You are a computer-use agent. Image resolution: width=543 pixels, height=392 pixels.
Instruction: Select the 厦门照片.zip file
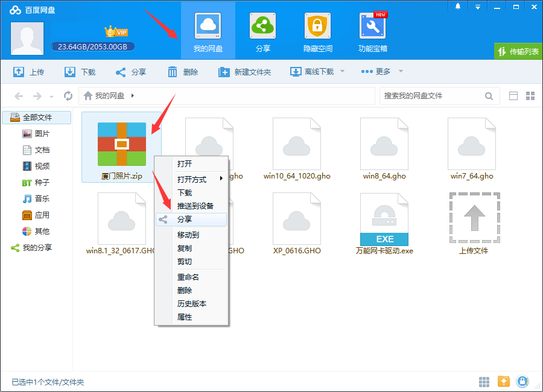pyautogui.click(x=121, y=147)
